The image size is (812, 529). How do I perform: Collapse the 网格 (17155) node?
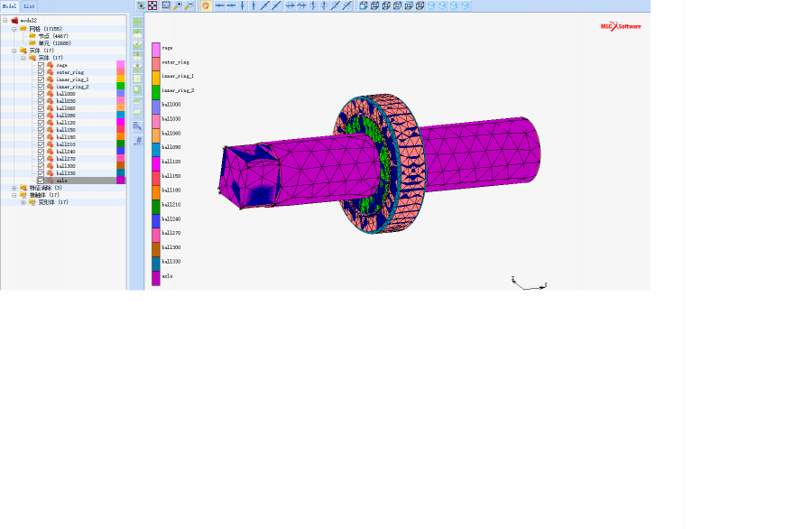pos(14,29)
